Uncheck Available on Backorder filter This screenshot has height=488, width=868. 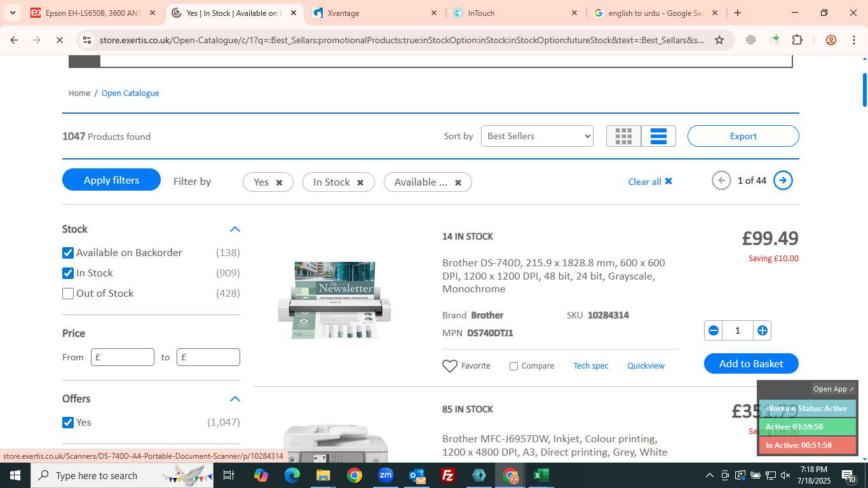pos(68,253)
